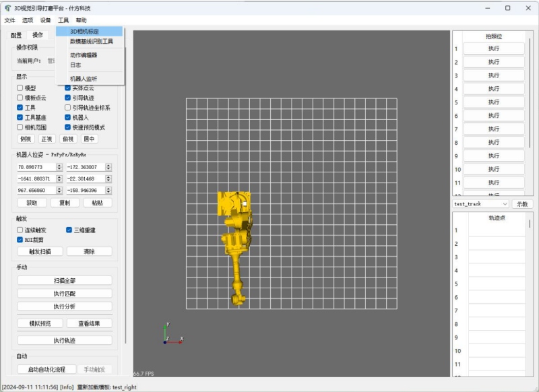Enable the 连续触发 checkbox
The width and height of the screenshot is (539, 392).
click(20, 230)
